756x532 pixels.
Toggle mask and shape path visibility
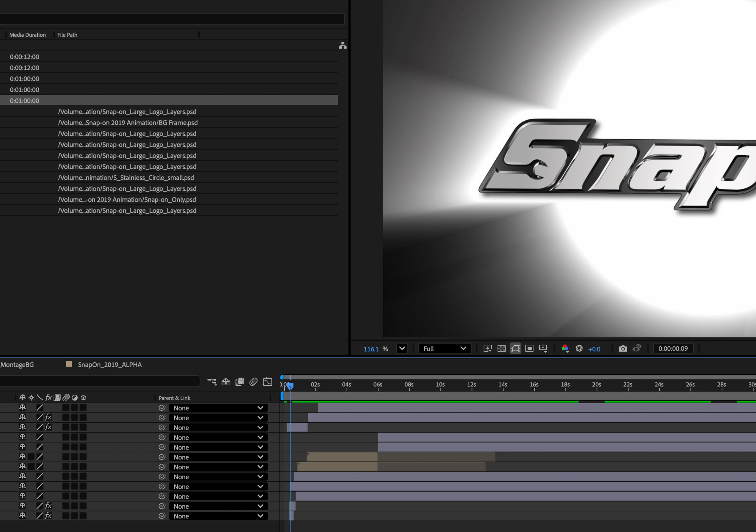point(515,349)
